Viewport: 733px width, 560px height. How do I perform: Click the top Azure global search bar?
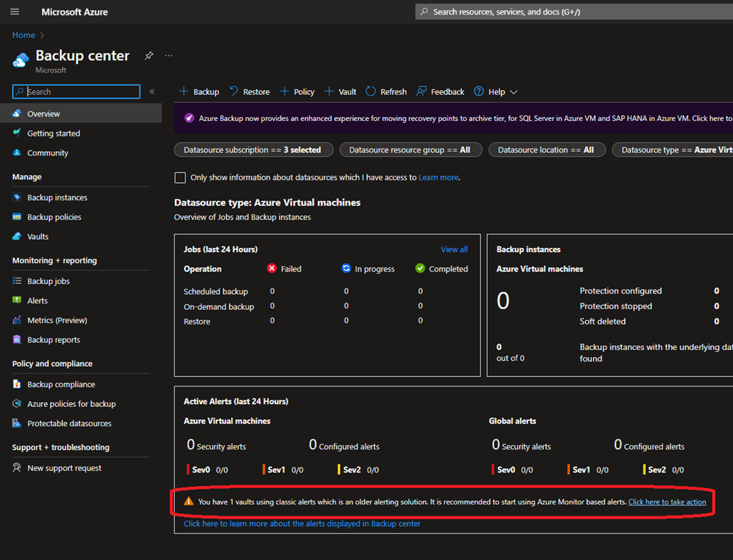(x=573, y=12)
